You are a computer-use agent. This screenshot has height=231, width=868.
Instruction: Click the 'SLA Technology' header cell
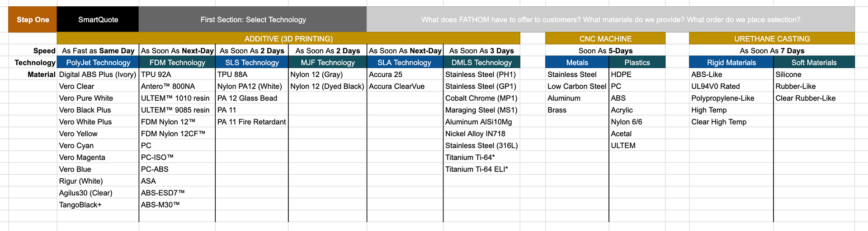[405, 62]
